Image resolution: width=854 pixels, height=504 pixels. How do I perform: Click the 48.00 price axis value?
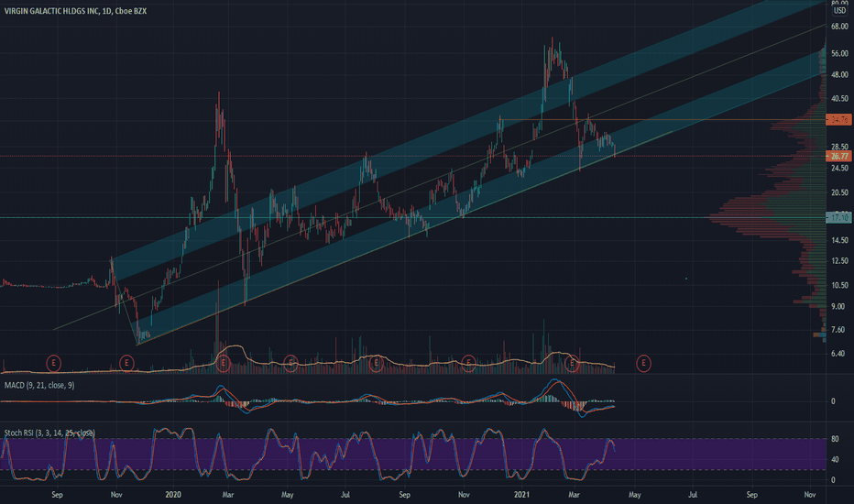tap(839, 74)
